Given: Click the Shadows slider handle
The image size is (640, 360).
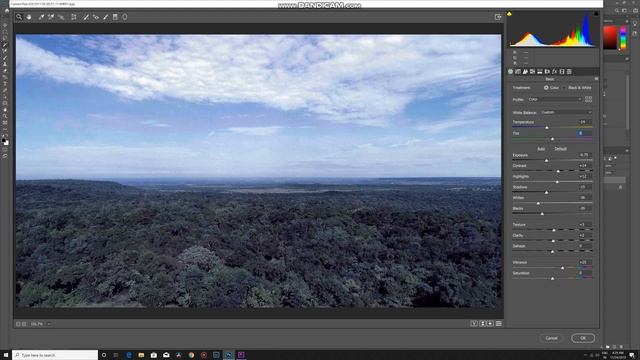Looking at the screenshot, I should coord(547,192).
